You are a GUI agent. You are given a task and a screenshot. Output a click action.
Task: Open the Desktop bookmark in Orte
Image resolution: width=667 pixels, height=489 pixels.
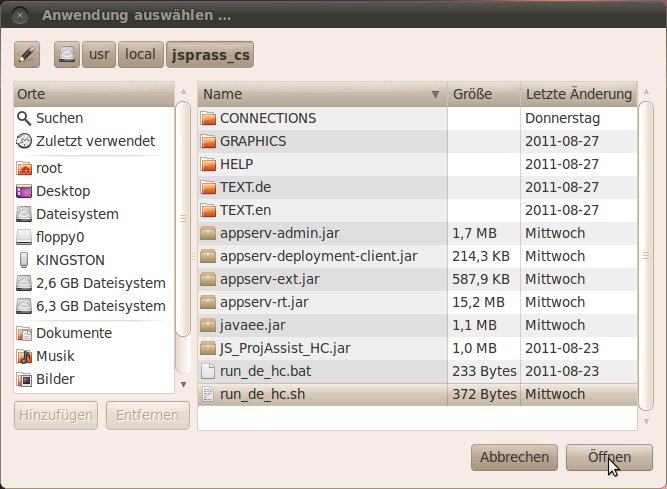pos(62,191)
